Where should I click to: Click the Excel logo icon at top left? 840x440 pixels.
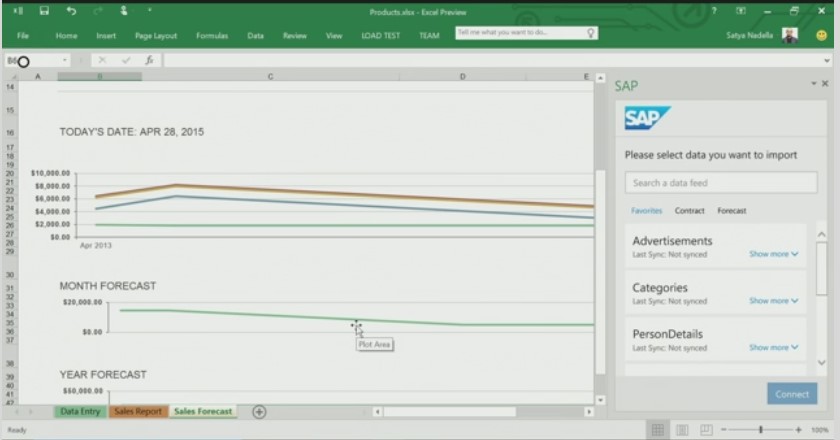18,11
